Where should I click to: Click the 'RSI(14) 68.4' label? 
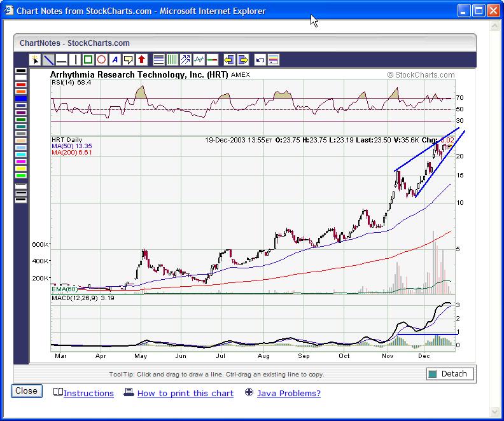tap(71, 83)
